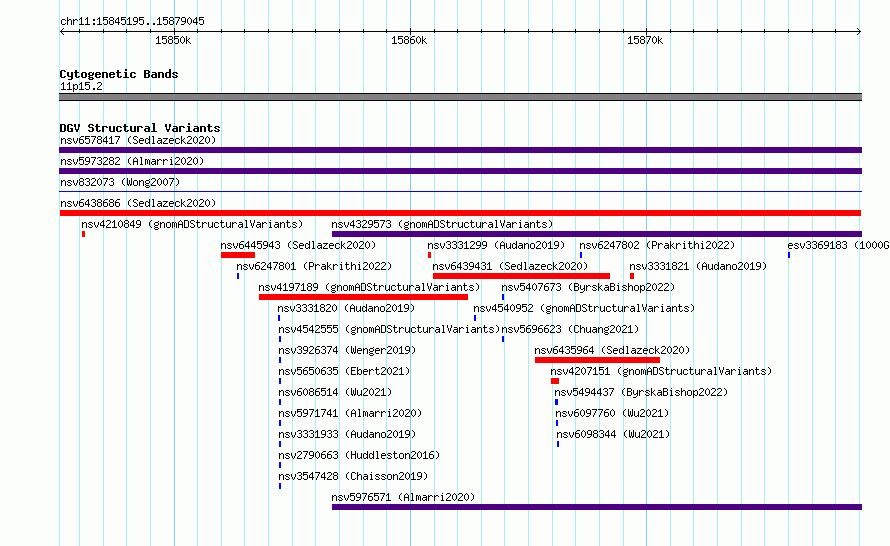890x546 pixels.
Task: Click the blue tick under nsv6247802
Action: pos(581,255)
